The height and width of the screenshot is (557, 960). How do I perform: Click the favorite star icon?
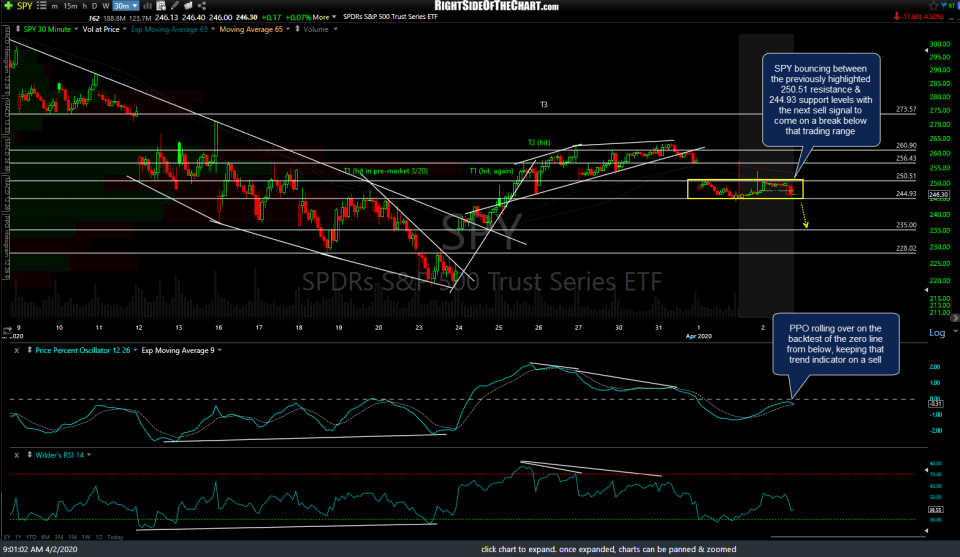[x=934, y=6]
